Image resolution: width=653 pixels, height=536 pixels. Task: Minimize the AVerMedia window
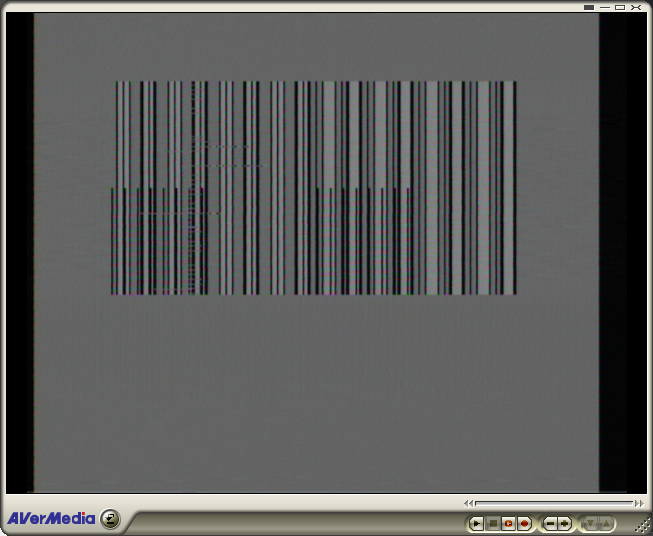tap(605, 7)
